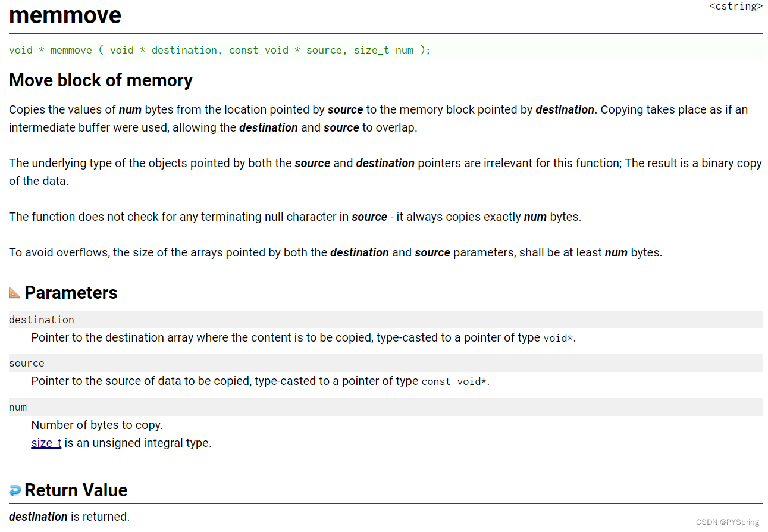Click the Return Value arrow icon
768x532 pixels.
tap(14, 490)
